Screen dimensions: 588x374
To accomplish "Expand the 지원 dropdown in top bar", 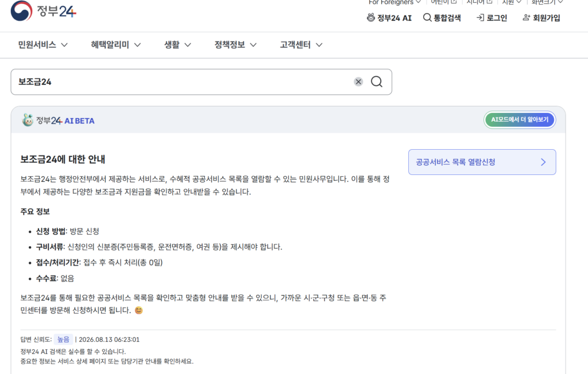I will (x=512, y=2).
